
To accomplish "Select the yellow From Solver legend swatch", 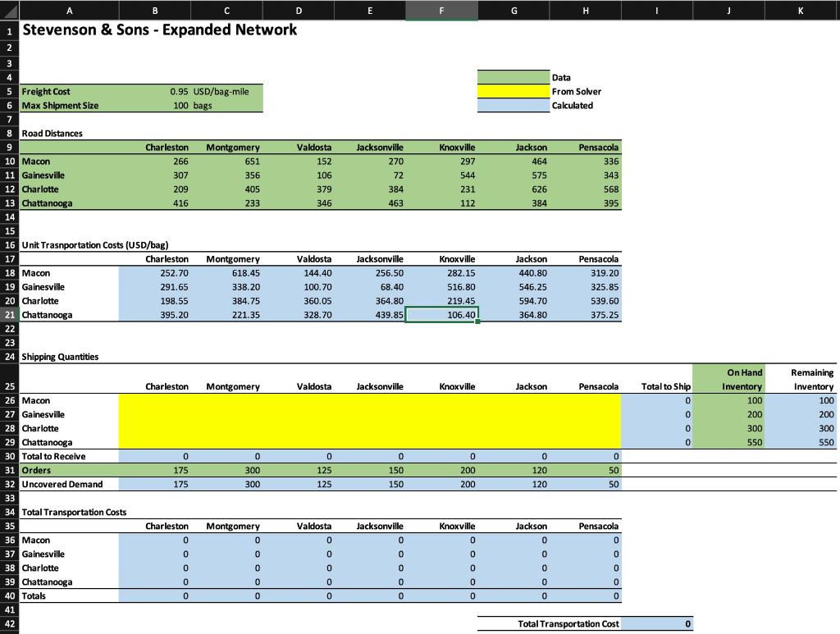I will tap(513, 91).
